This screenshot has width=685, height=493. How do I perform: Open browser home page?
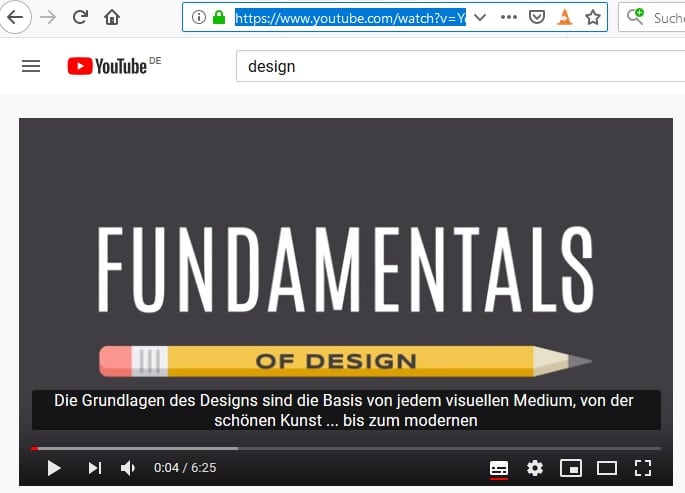(x=112, y=17)
